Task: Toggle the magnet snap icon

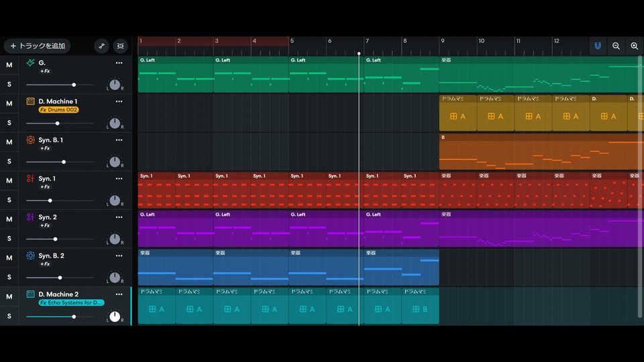Action: click(x=597, y=46)
